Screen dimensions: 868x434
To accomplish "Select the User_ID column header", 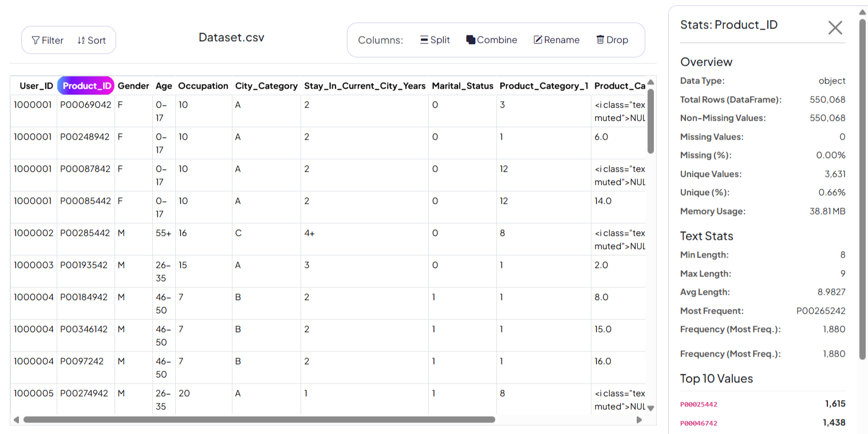I will (36, 86).
